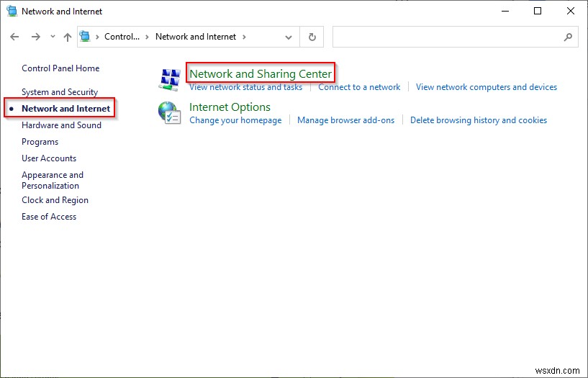Select Network and Internet breadcrumb segment
Screen dimensions: 588x378
(196, 37)
